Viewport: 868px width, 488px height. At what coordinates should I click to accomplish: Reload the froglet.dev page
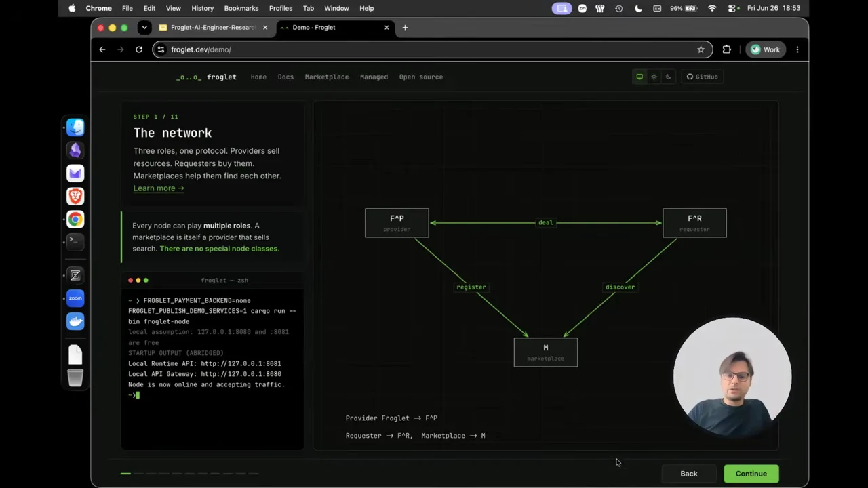pos(139,49)
